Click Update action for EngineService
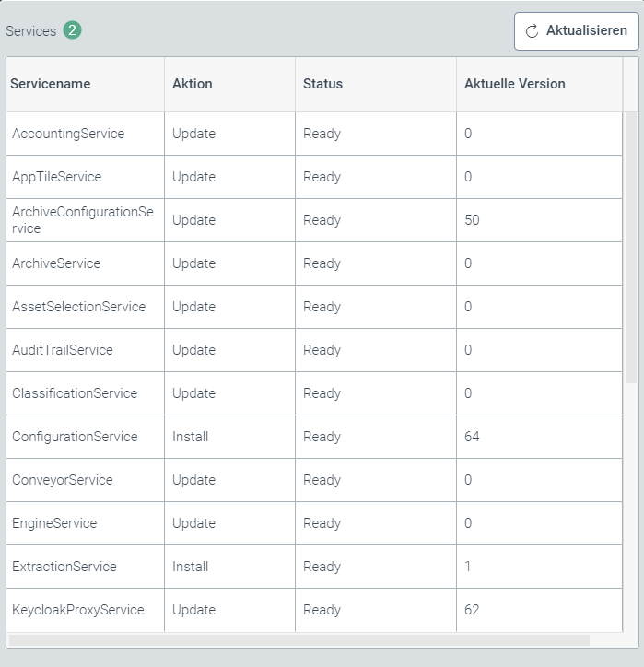The width and height of the screenshot is (644, 667). click(193, 523)
